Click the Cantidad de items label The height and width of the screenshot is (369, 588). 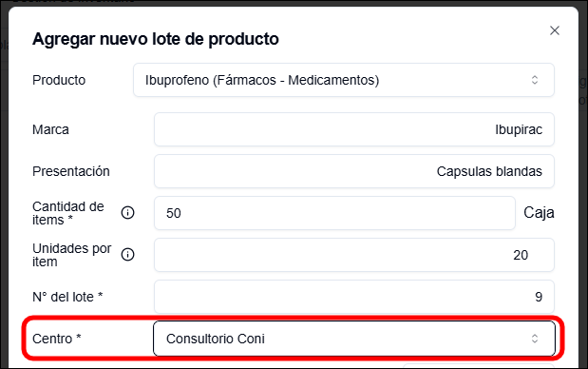tap(67, 213)
